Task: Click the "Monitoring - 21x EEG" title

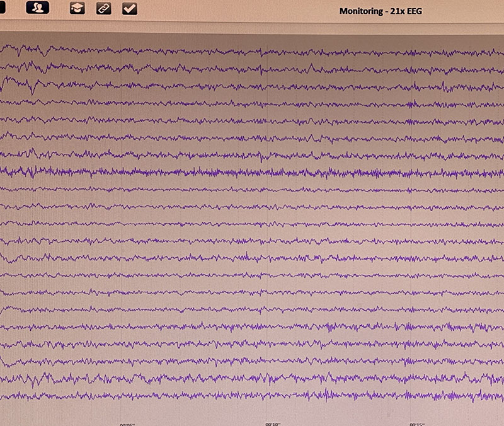Action: click(387, 11)
